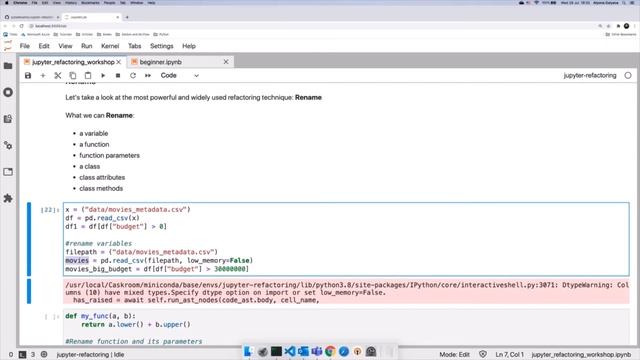Open Outlook from the dock

pos(303,351)
